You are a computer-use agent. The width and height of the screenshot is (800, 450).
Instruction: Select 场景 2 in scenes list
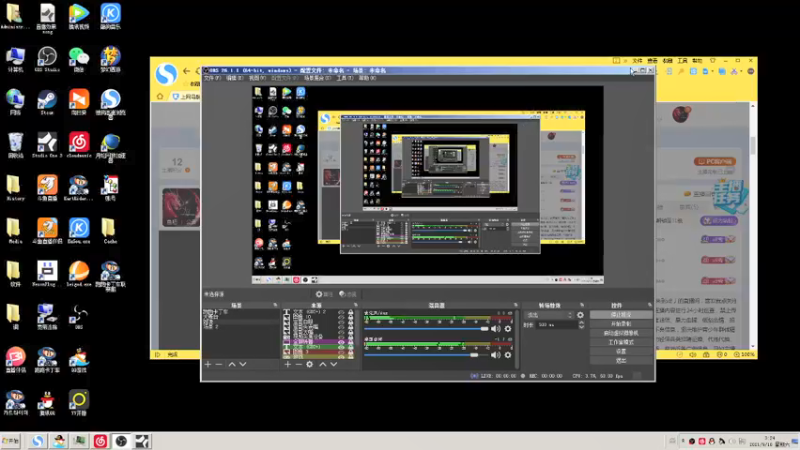[x=241, y=327]
